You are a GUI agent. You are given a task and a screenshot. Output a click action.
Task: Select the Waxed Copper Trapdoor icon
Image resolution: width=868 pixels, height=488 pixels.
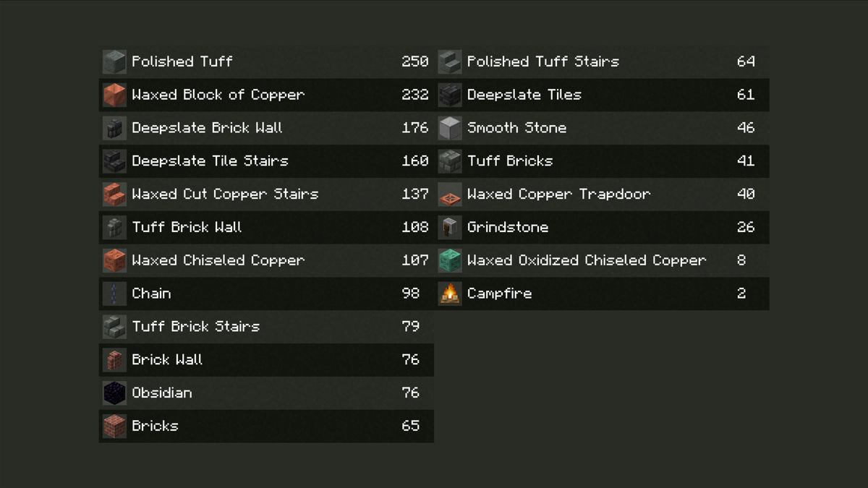point(450,194)
